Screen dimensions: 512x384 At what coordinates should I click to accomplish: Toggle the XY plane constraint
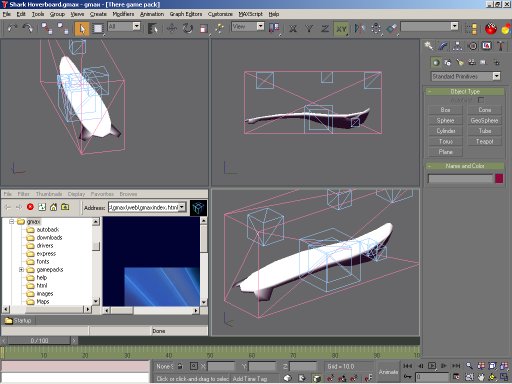tap(341, 29)
